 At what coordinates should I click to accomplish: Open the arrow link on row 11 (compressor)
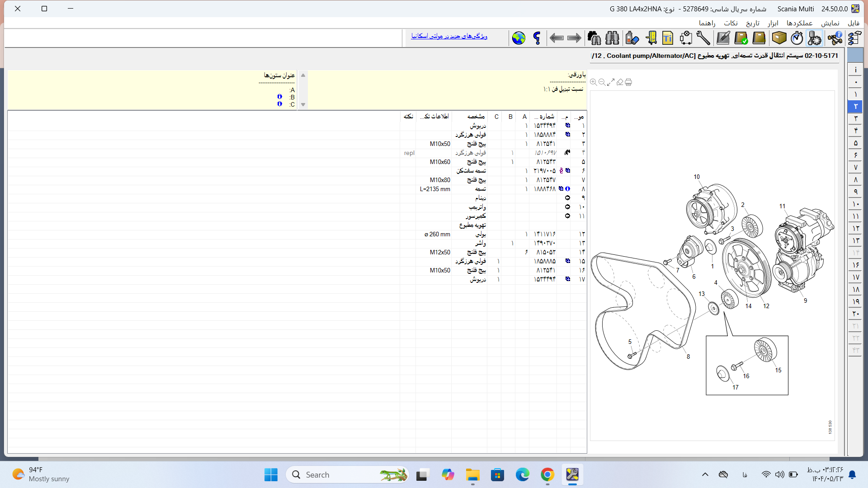pos(567,216)
